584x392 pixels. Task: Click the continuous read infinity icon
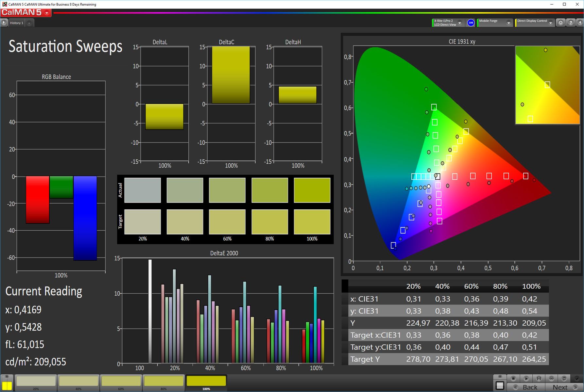(x=552, y=379)
